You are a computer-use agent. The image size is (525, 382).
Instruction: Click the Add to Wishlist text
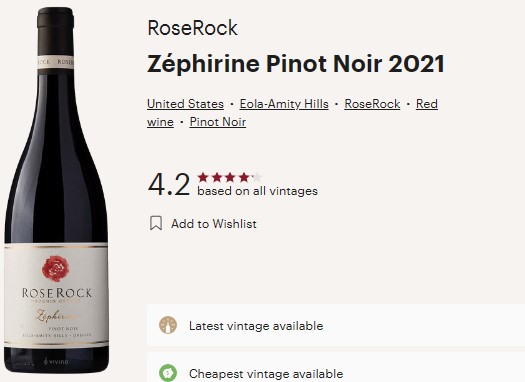pos(214,224)
